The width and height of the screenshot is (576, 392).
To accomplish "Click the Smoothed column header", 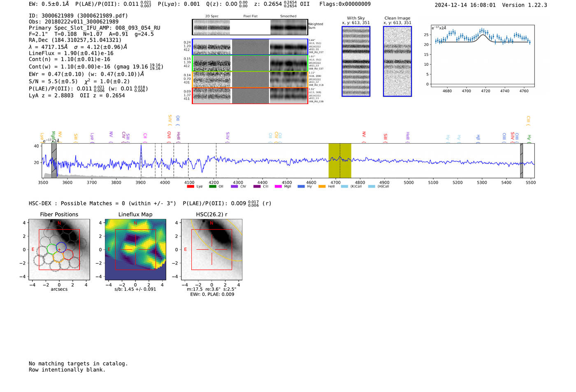I will pos(288,16).
